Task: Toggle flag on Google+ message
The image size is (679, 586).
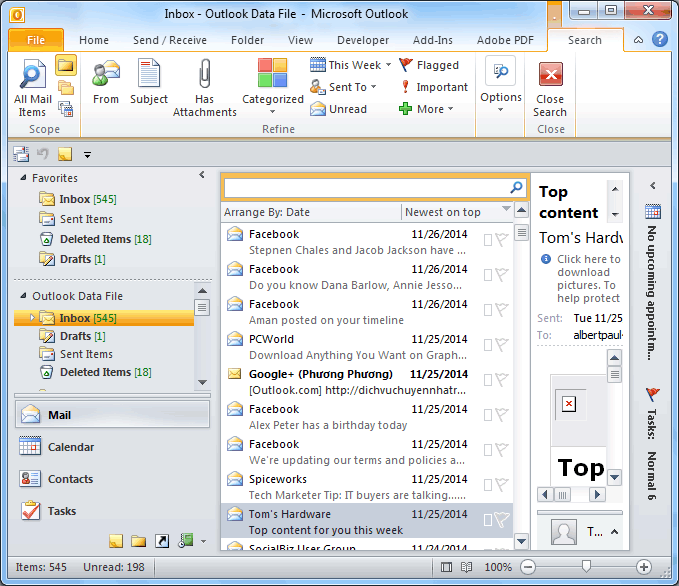Action: point(501,380)
